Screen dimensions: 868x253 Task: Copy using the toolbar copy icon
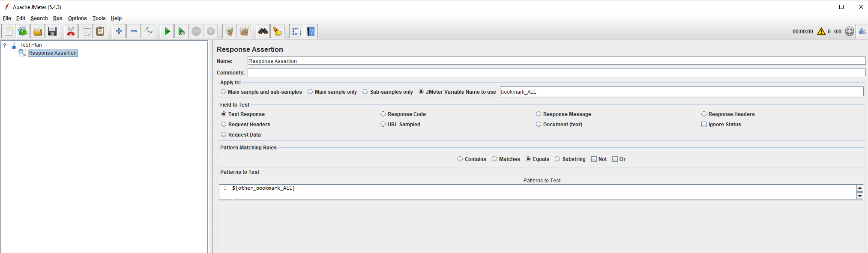[x=86, y=31]
